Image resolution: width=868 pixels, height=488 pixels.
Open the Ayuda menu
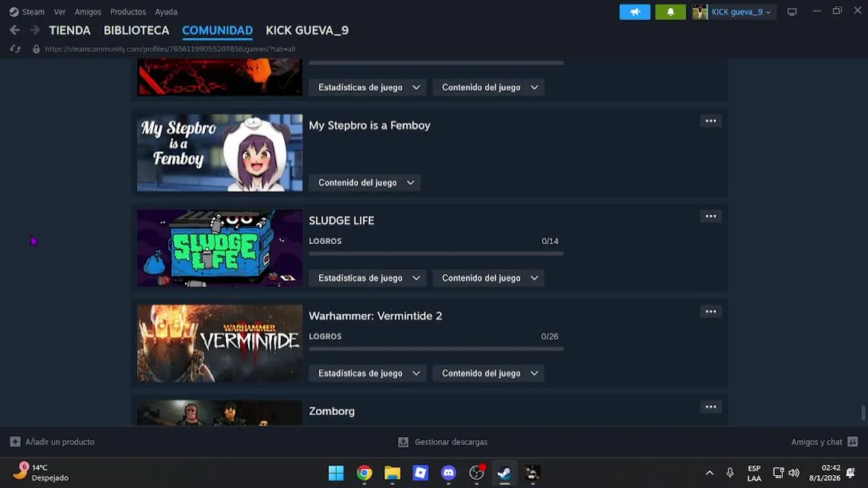click(166, 12)
